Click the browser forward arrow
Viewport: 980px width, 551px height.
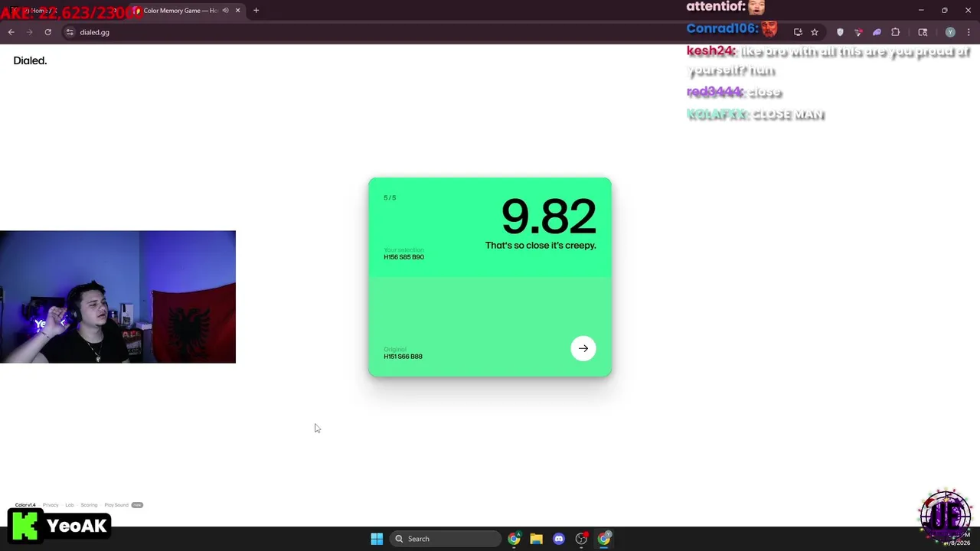click(x=29, y=32)
